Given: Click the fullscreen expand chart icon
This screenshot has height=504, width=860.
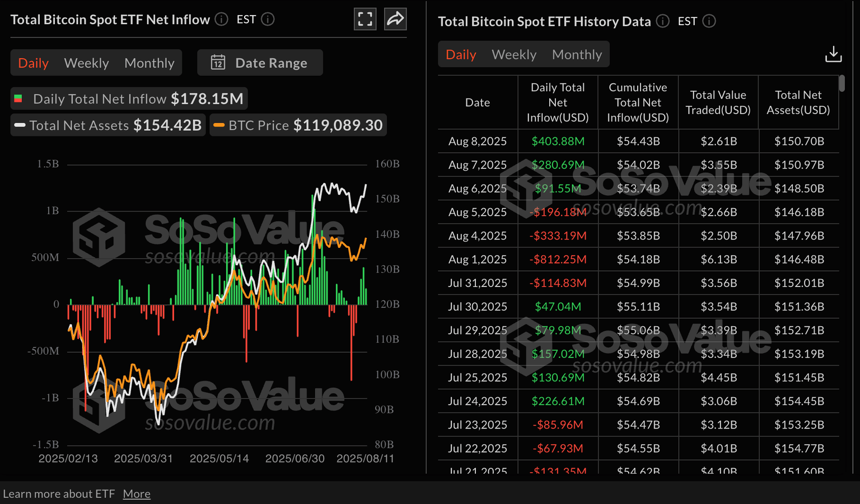Looking at the screenshot, I should (x=365, y=19).
